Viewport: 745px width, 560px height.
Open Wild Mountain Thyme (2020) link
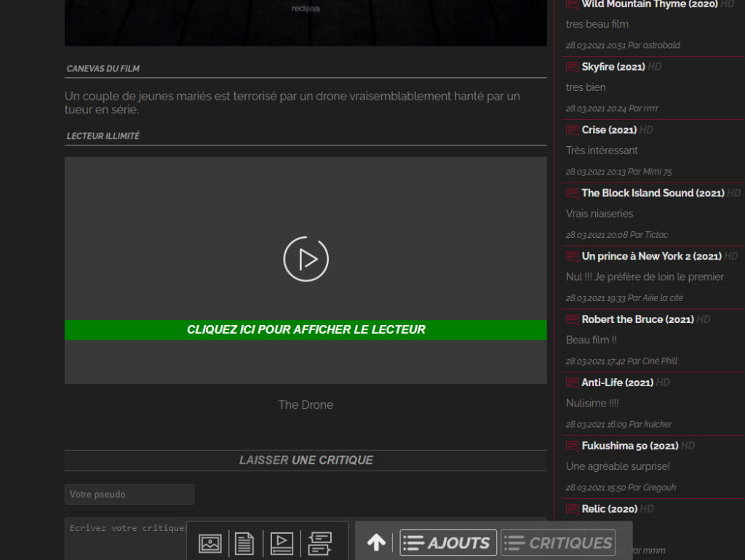(x=650, y=4)
